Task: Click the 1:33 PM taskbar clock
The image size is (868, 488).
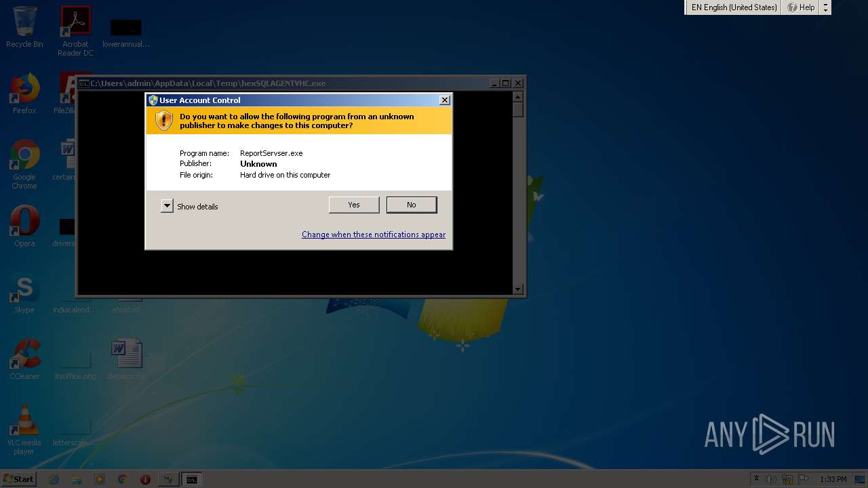Action: [833, 479]
